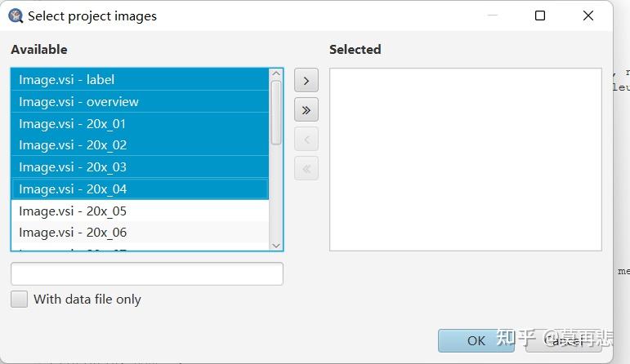Maximize the Select project images window
Image resolution: width=630 pixels, height=364 pixels.
[539, 16]
